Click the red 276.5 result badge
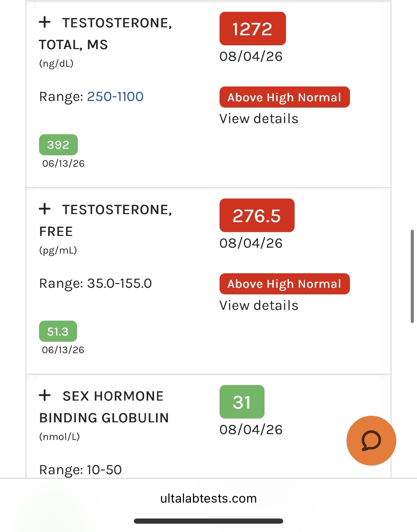This screenshot has height=532, width=417. pyautogui.click(x=257, y=215)
